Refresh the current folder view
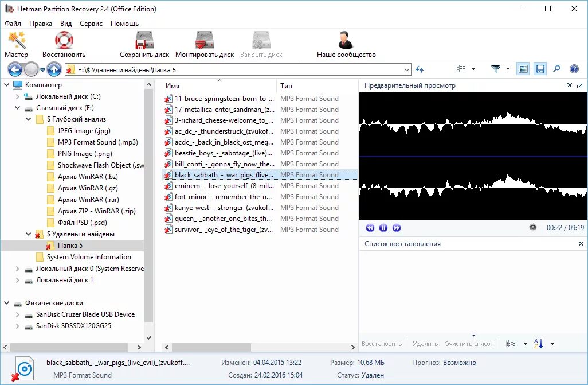 click(x=420, y=69)
